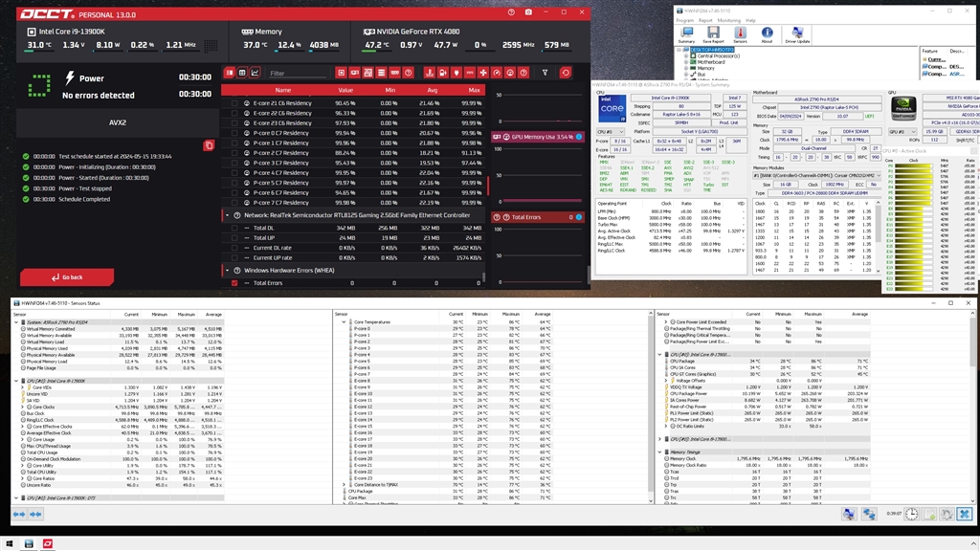The height and width of the screenshot is (551, 980).
Task: Switch OCCT monitoring to graph view
Action: point(255,73)
